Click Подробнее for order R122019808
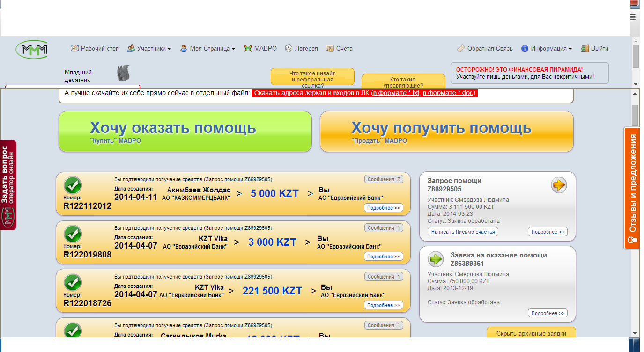Viewport: 644px width, 352px height. click(384, 257)
